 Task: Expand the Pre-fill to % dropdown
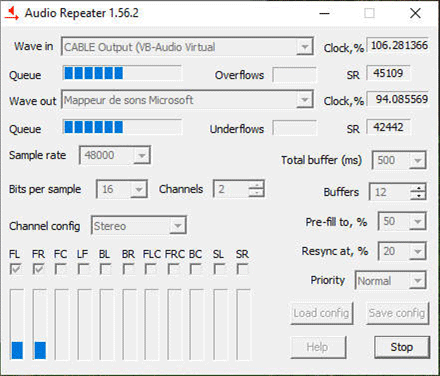[x=417, y=221]
